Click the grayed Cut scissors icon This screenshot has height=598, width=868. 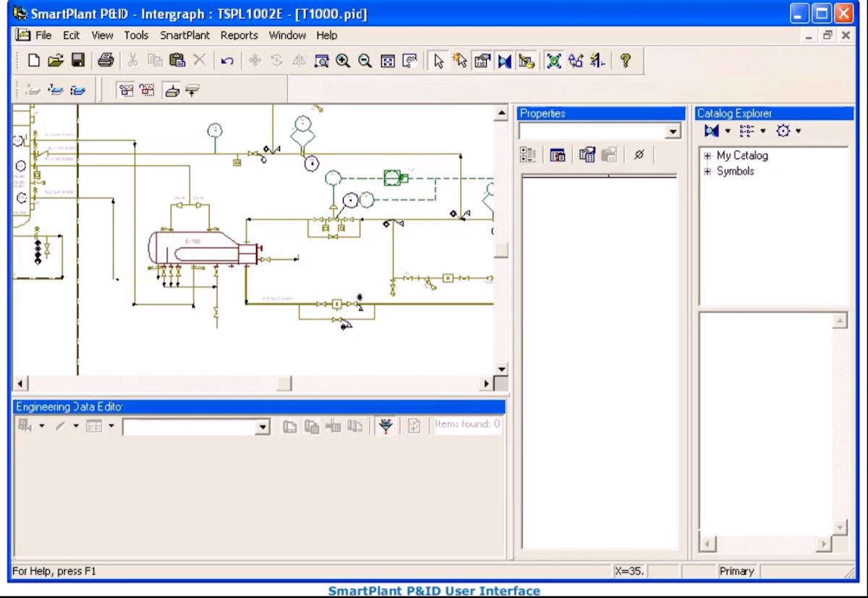(133, 61)
